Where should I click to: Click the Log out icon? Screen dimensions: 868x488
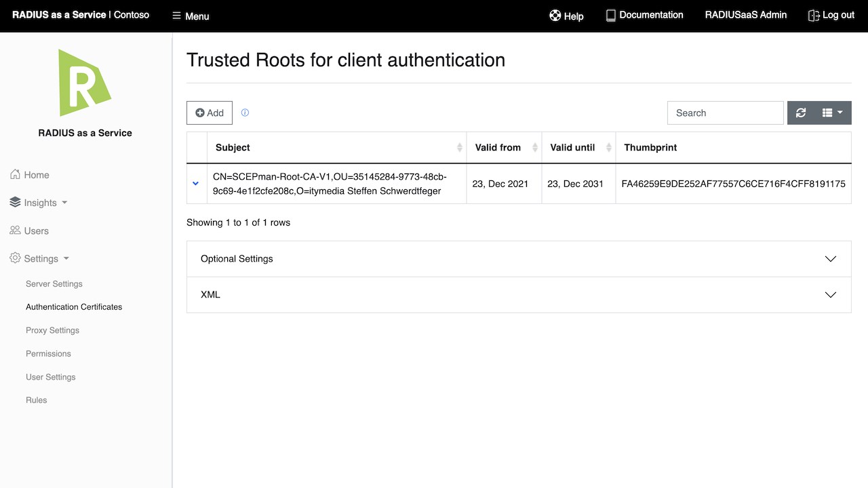click(x=814, y=15)
